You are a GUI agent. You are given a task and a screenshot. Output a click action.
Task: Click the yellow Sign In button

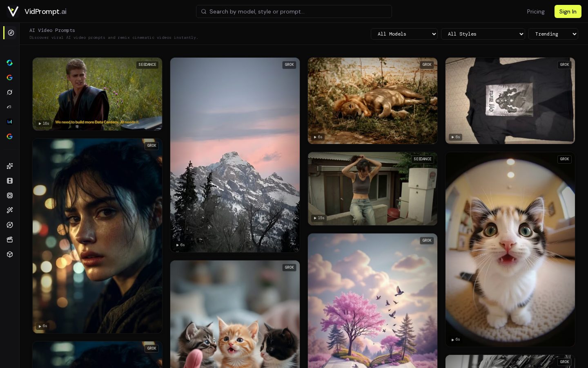tap(568, 11)
